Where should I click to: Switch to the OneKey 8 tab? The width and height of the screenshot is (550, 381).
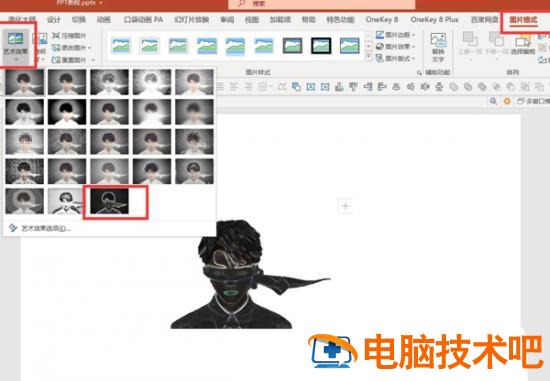click(382, 20)
